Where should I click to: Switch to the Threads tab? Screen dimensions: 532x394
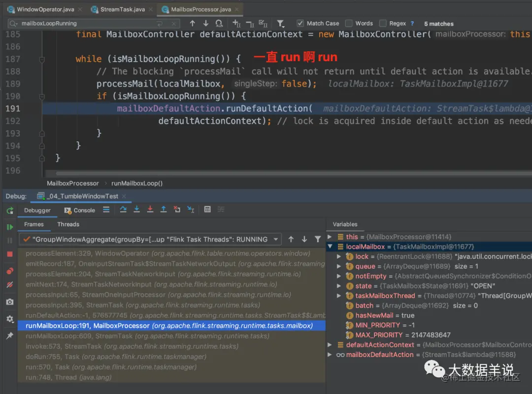coord(68,224)
